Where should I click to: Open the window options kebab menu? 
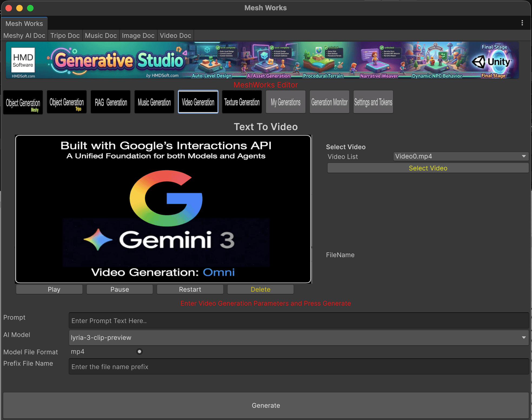(x=522, y=23)
